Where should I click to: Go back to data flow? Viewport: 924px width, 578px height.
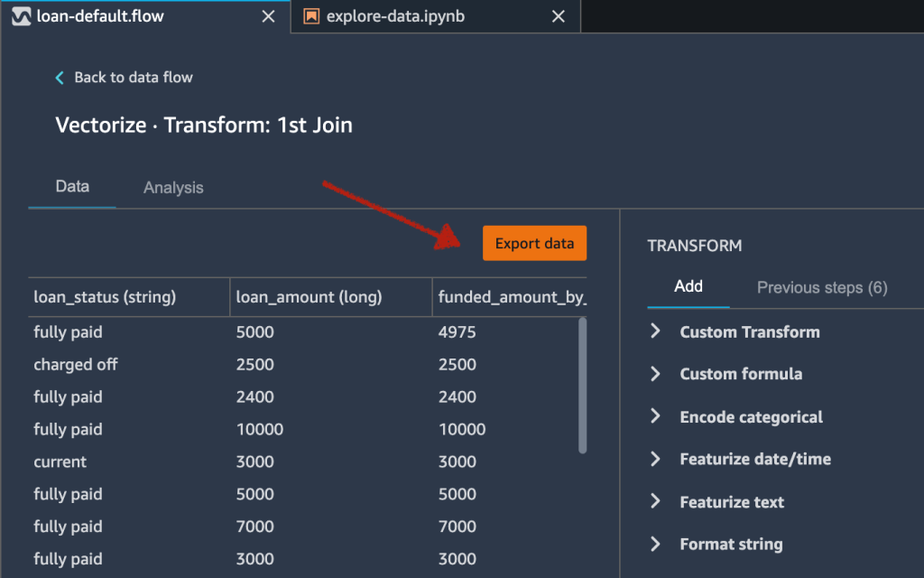coord(133,78)
